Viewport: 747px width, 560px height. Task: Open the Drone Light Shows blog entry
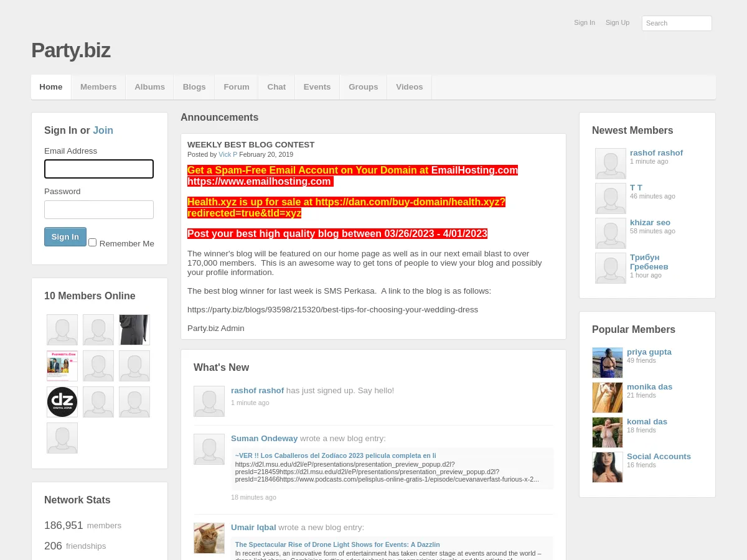coord(337,544)
